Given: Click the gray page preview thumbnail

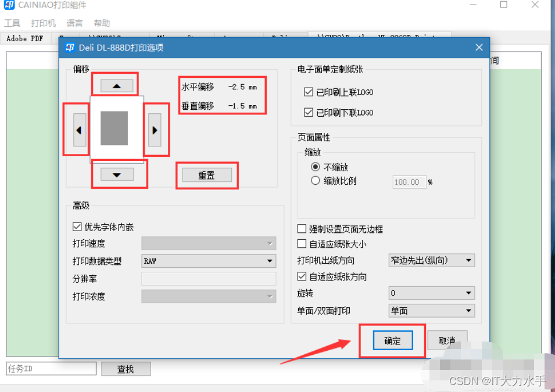Looking at the screenshot, I should (114, 128).
